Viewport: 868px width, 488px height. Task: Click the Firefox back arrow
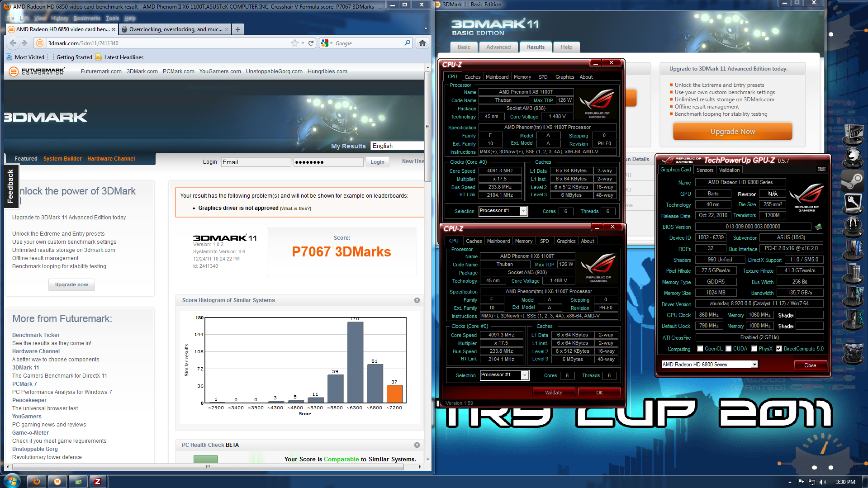tap(13, 43)
